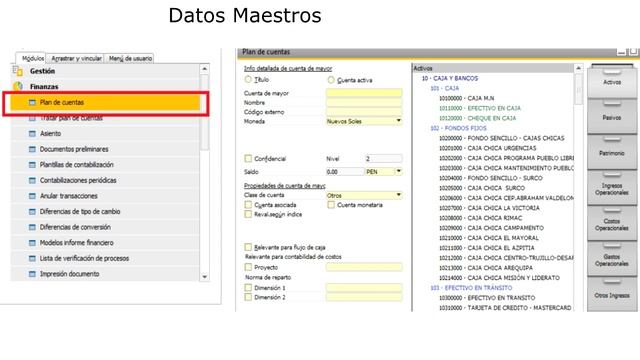Open the Activos drawer
Screen dimensions: 640x360
coord(612,82)
